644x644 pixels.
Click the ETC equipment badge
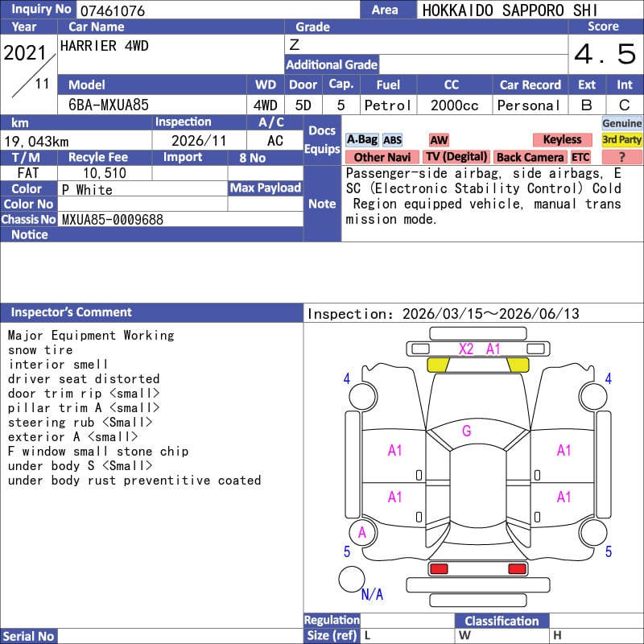coord(580,157)
